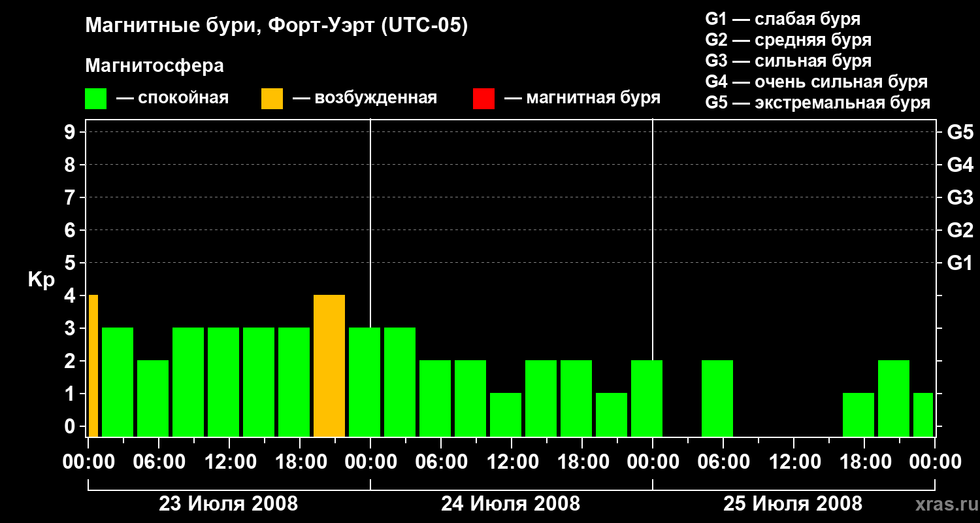This screenshot has width=980, height=523.
Task: Select the lone green bar on 25 July morning
Action: (x=717, y=399)
